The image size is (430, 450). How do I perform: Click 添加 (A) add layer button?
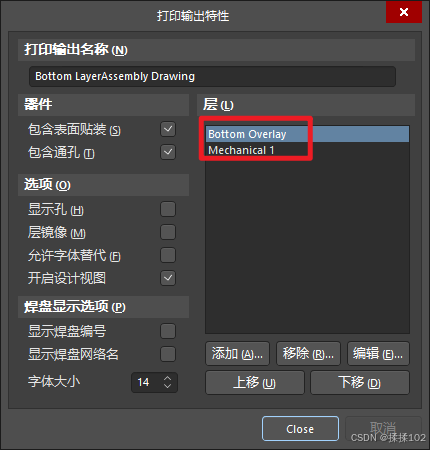tap(237, 354)
